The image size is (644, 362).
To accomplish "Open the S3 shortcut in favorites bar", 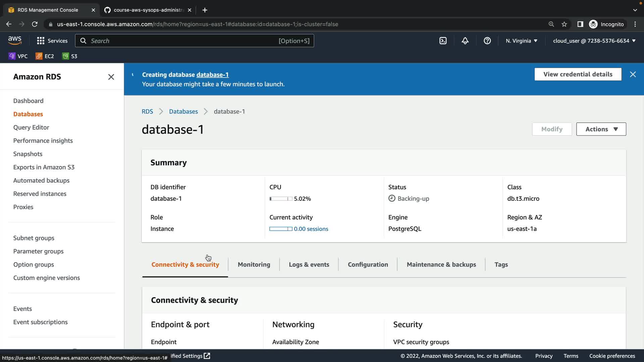I will click(x=70, y=56).
